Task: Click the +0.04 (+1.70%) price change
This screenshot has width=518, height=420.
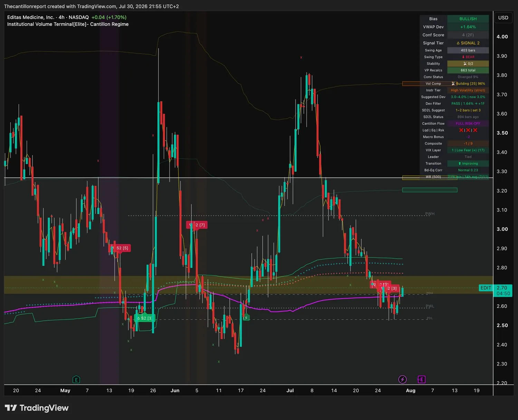Action: tap(109, 17)
